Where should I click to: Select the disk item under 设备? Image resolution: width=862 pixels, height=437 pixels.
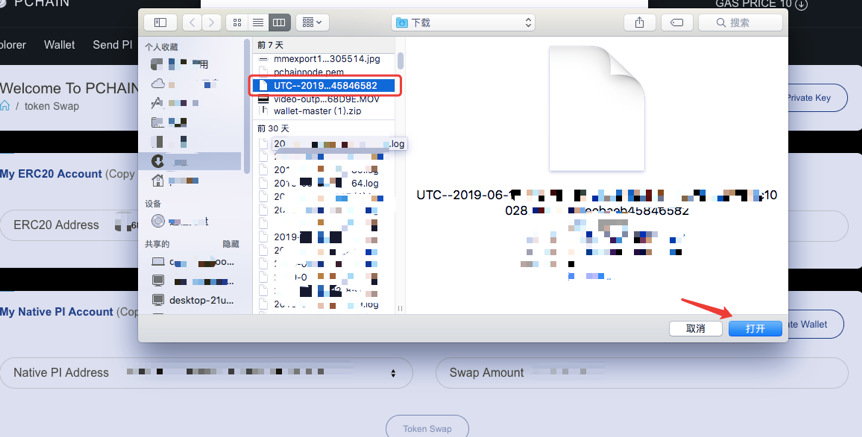coord(158,221)
